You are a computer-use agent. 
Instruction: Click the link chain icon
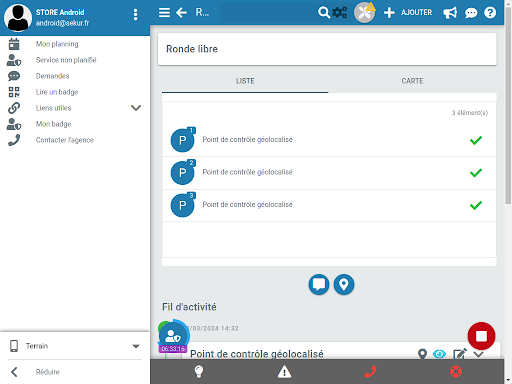(14, 108)
